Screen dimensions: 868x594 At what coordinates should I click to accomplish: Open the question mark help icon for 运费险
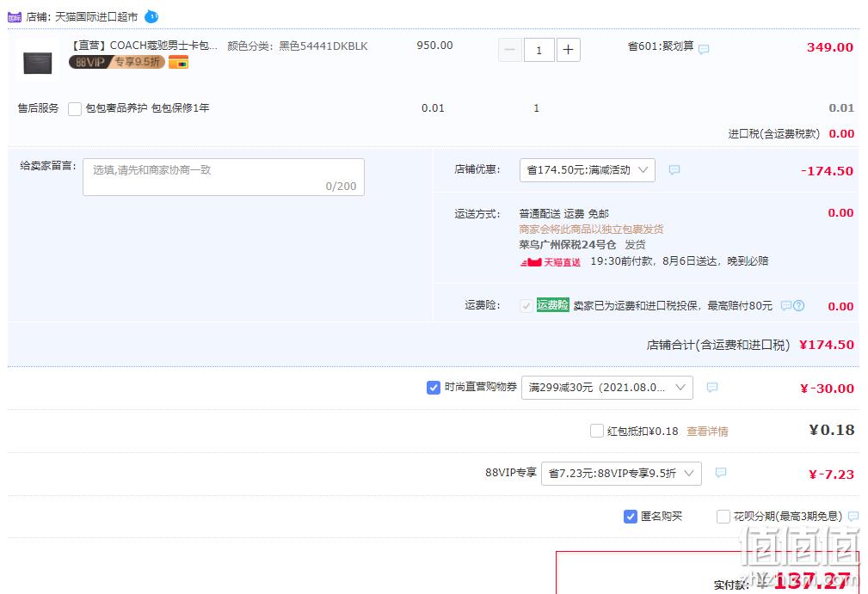(799, 305)
